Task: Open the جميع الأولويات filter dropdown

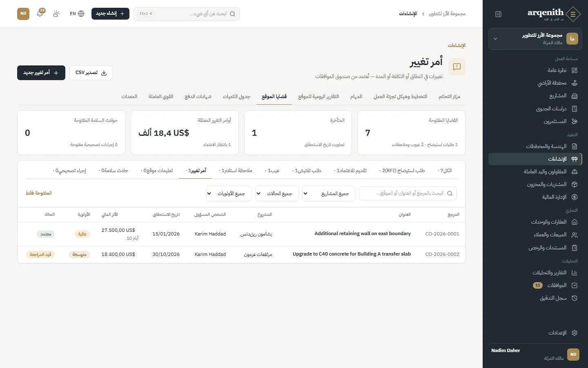Action: [229, 193]
